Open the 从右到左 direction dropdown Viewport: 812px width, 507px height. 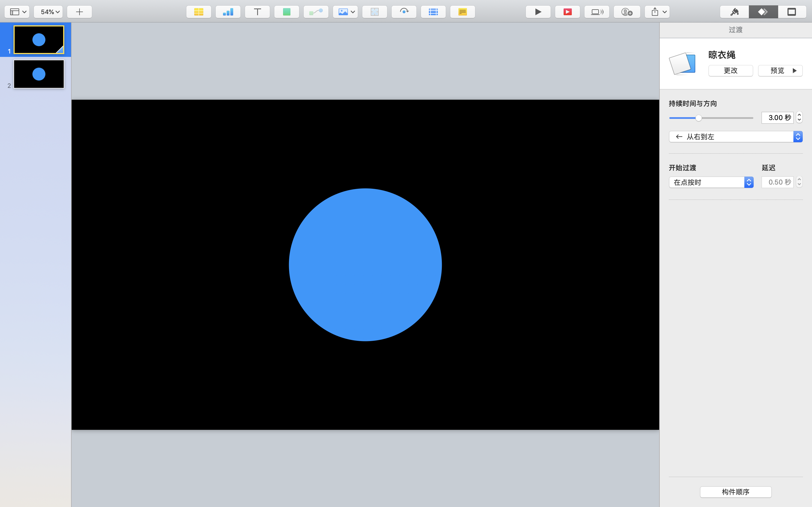coord(736,137)
